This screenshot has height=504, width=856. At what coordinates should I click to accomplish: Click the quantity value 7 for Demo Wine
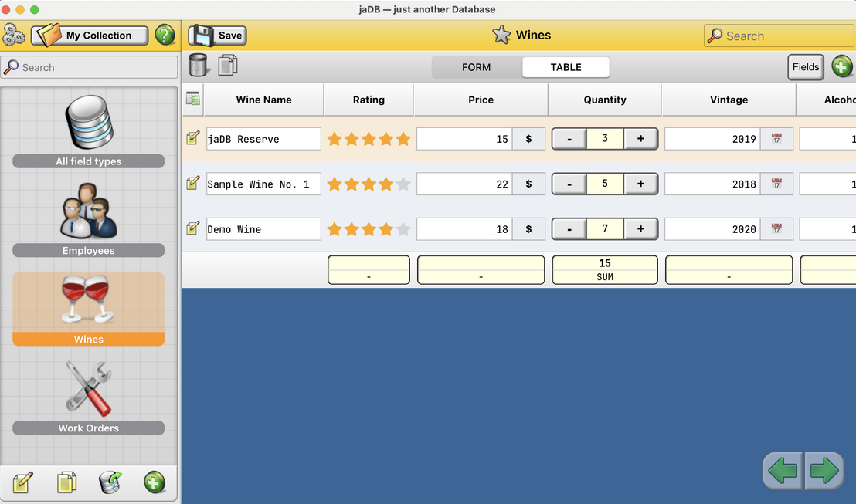(x=605, y=229)
